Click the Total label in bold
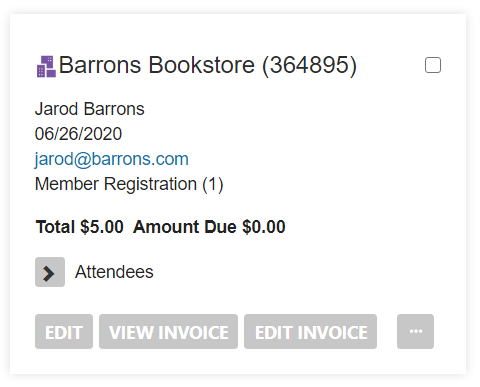Viewport: 480px width, 387px height. click(x=55, y=227)
